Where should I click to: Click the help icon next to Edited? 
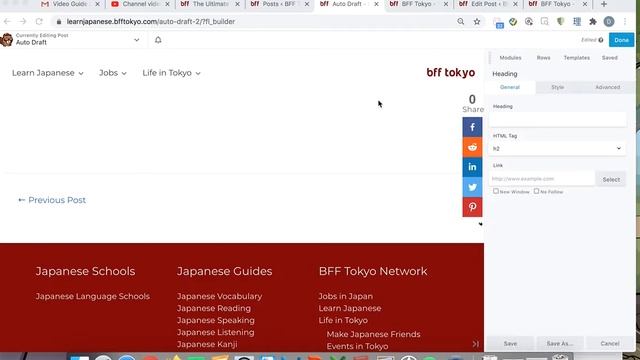coord(601,40)
